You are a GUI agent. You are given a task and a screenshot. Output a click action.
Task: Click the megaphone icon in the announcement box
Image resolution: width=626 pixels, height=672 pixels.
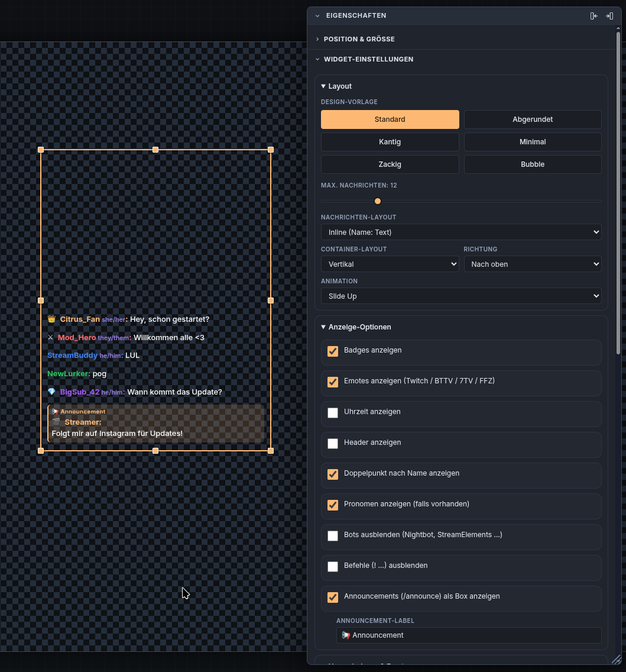tap(55, 412)
